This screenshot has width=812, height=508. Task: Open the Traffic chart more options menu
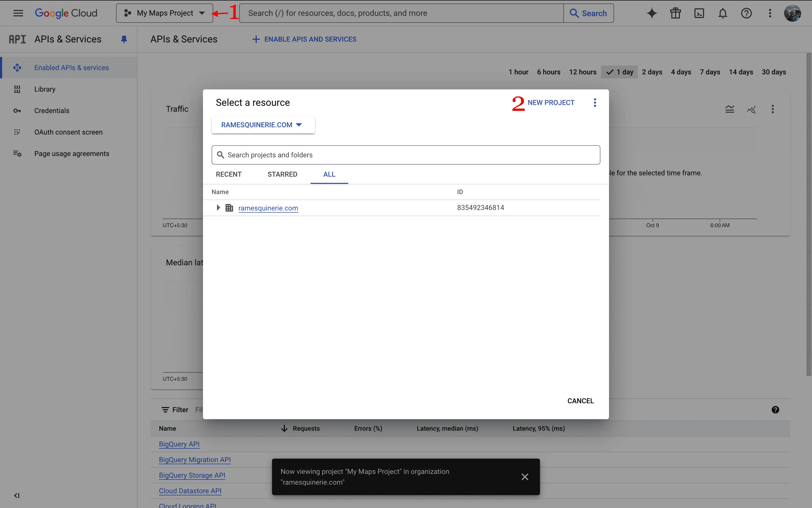click(x=772, y=109)
